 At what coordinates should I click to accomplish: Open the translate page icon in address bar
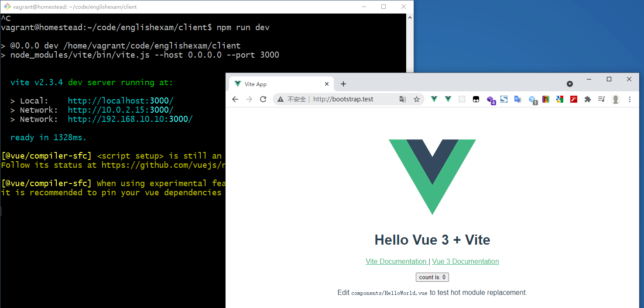pyautogui.click(x=403, y=99)
